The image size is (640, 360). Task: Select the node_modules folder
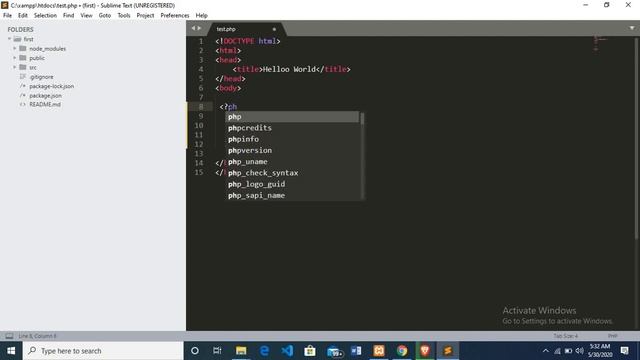(x=47, y=49)
